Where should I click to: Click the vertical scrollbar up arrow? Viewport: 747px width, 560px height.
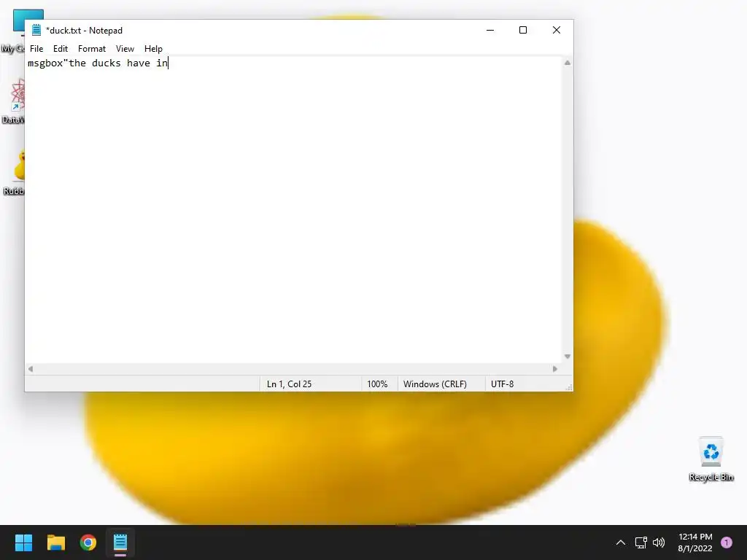567,63
